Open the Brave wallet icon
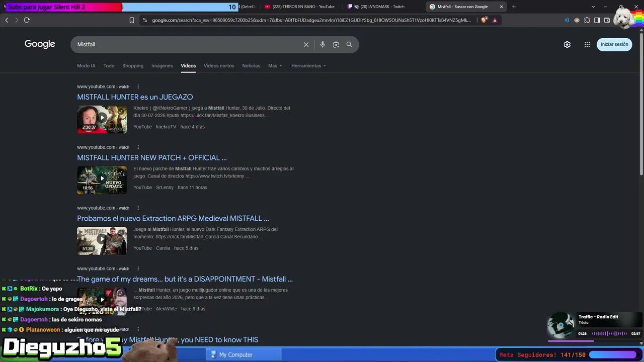This screenshot has width=644, height=362. 607,20
